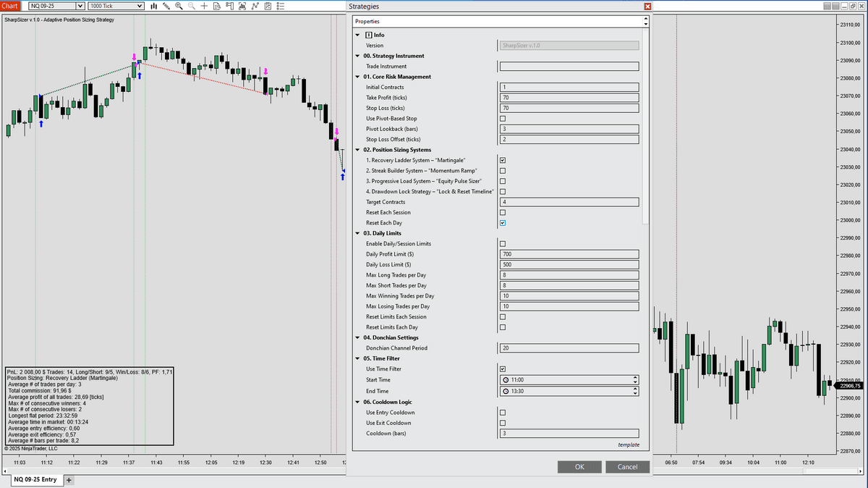Click the Start Time stepper arrows
868x488 pixels.
coord(634,379)
